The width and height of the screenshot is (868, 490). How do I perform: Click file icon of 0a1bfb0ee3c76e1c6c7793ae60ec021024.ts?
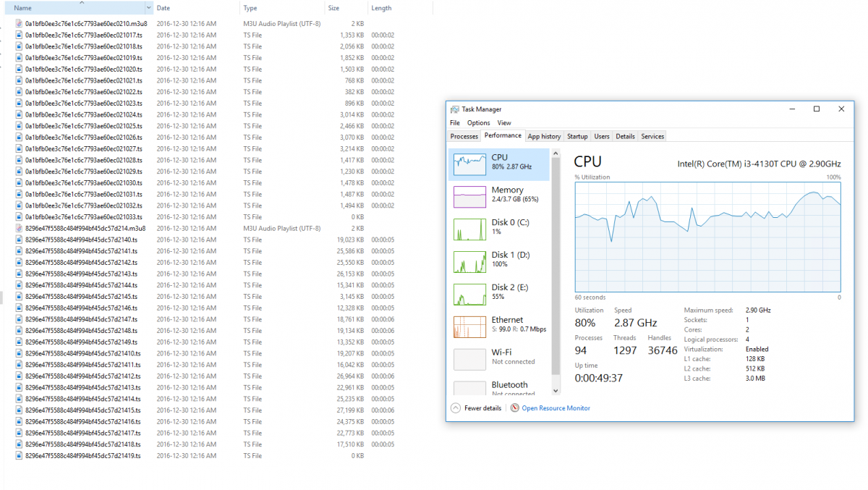tap(20, 114)
